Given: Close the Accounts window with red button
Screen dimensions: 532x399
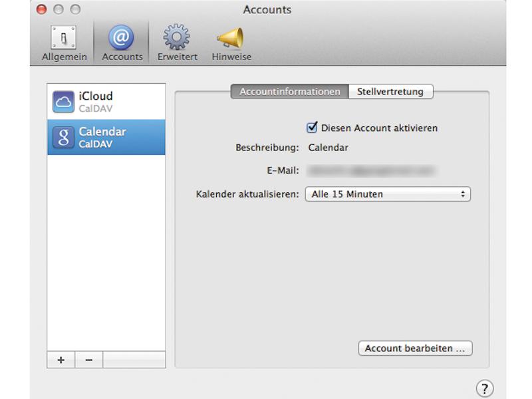Looking at the screenshot, I should pyautogui.click(x=41, y=9).
